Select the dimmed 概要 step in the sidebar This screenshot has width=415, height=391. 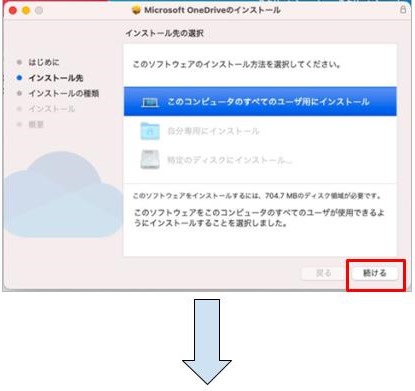click(x=36, y=124)
